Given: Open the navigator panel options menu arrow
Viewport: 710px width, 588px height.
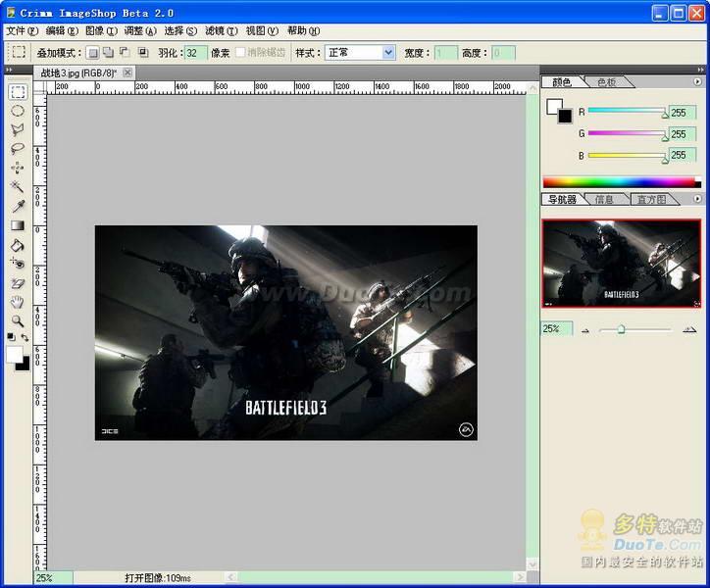Looking at the screenshot, I should pos(697,199).
